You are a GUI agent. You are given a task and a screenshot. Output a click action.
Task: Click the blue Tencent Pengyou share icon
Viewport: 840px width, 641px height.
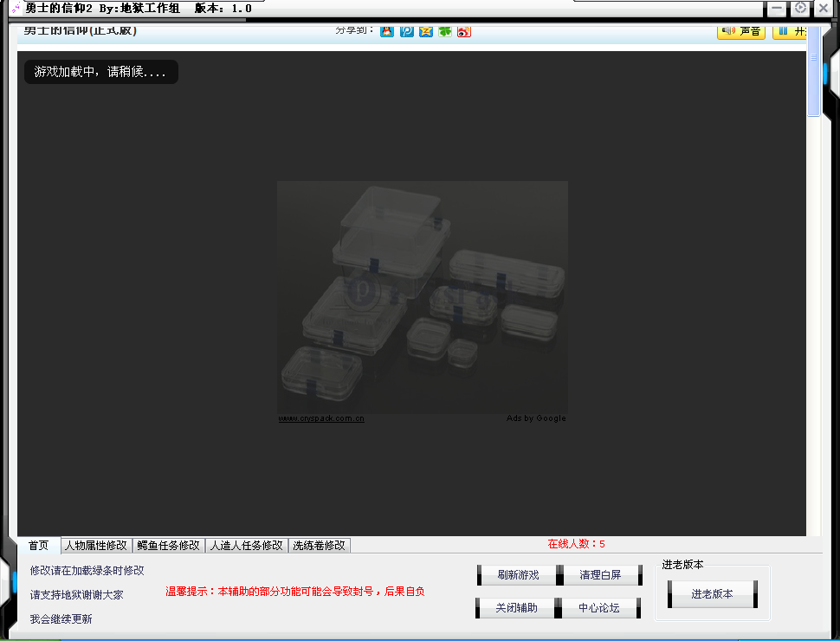406,31
